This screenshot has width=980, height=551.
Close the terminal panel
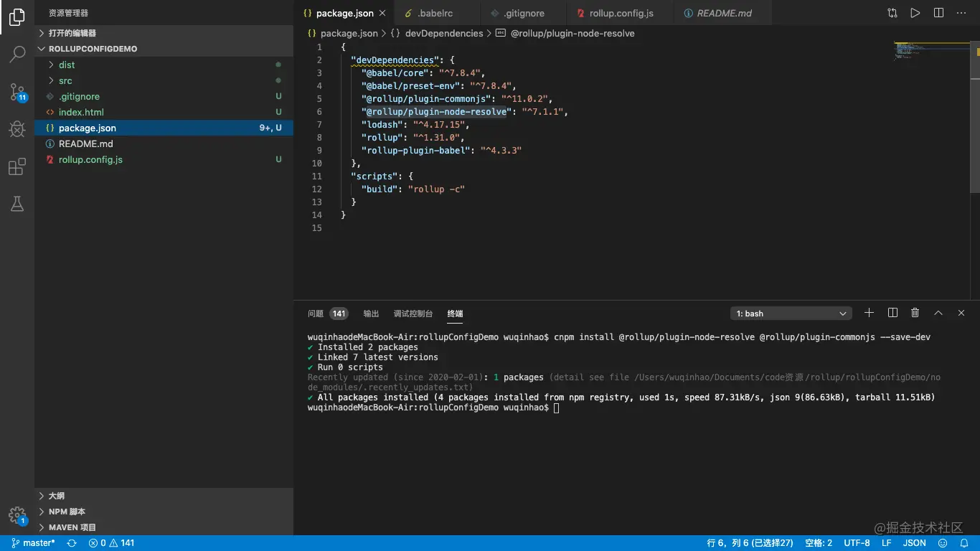(x=961, y=313)
